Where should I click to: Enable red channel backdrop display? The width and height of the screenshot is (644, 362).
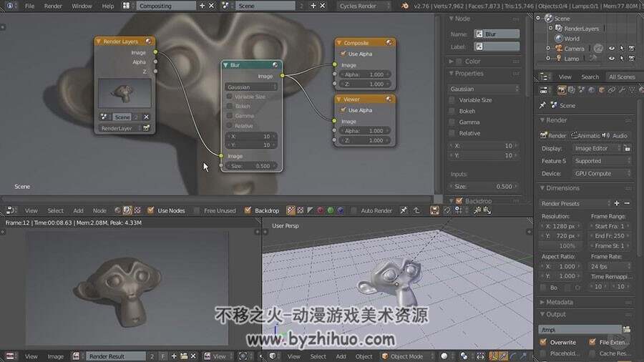(x=321, y=210)
